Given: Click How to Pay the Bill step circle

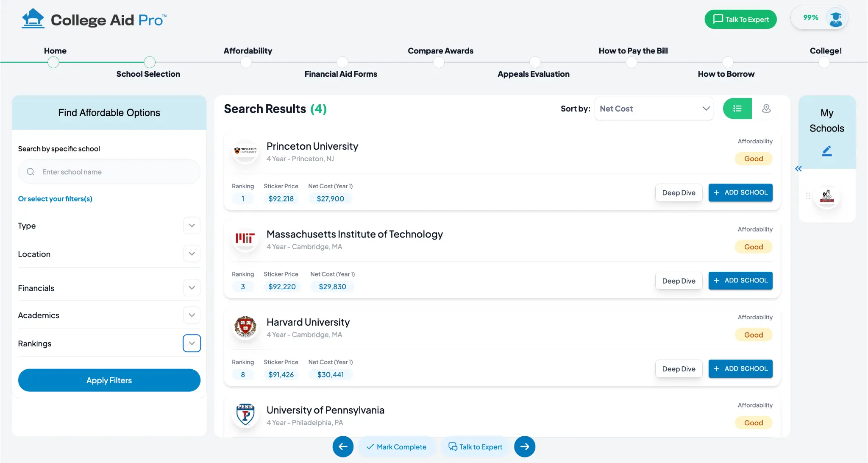Looking at the screenshot, I should tap(632, 62).
